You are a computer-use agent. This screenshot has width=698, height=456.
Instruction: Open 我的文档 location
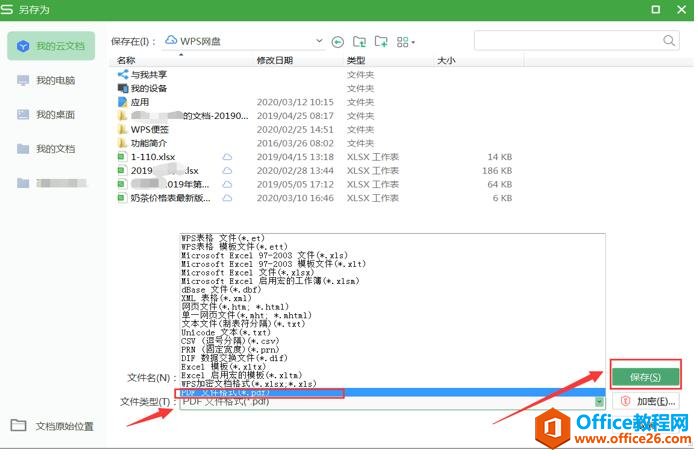[x=46, y=149]
